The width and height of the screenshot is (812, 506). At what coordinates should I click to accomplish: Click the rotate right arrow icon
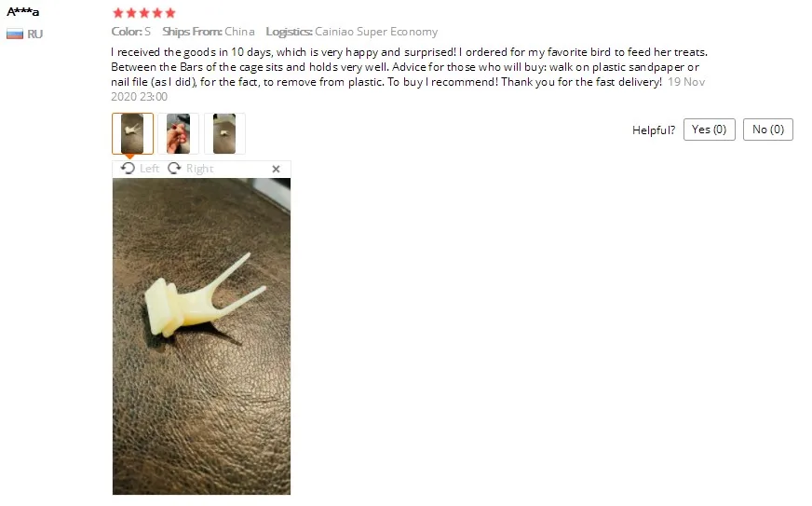(174, 168)
